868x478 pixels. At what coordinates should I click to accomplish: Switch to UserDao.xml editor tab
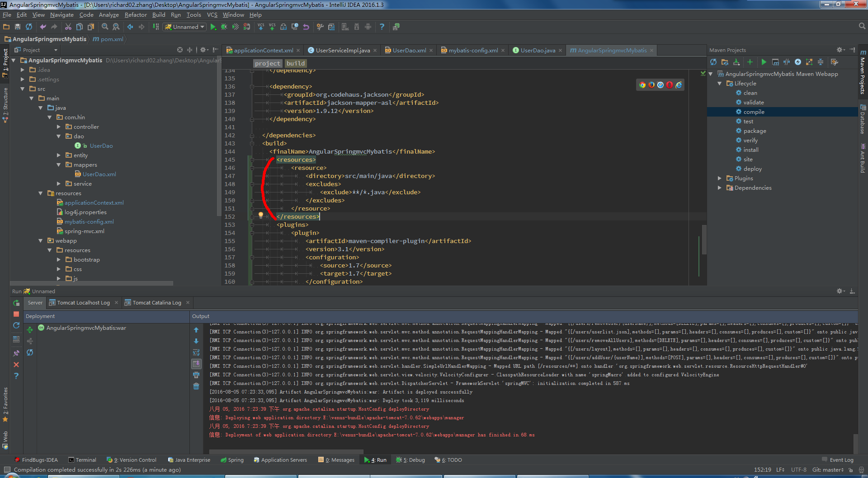pos(409,51)
